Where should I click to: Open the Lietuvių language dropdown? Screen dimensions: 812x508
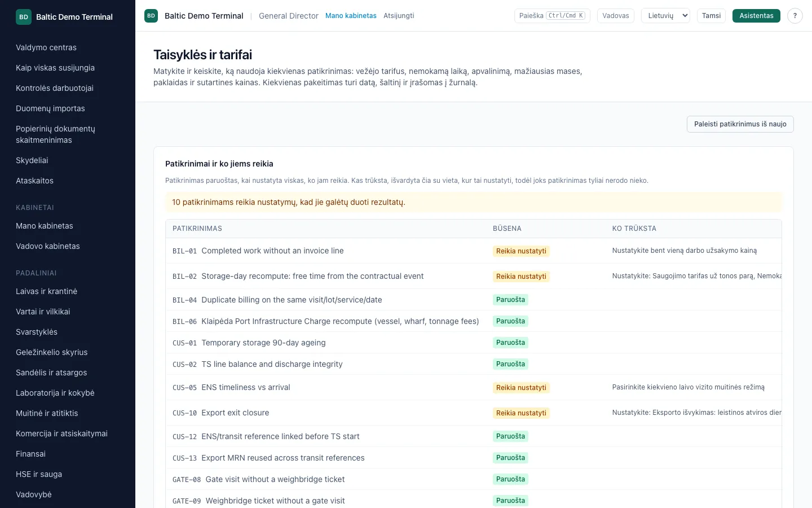[665, 16]
